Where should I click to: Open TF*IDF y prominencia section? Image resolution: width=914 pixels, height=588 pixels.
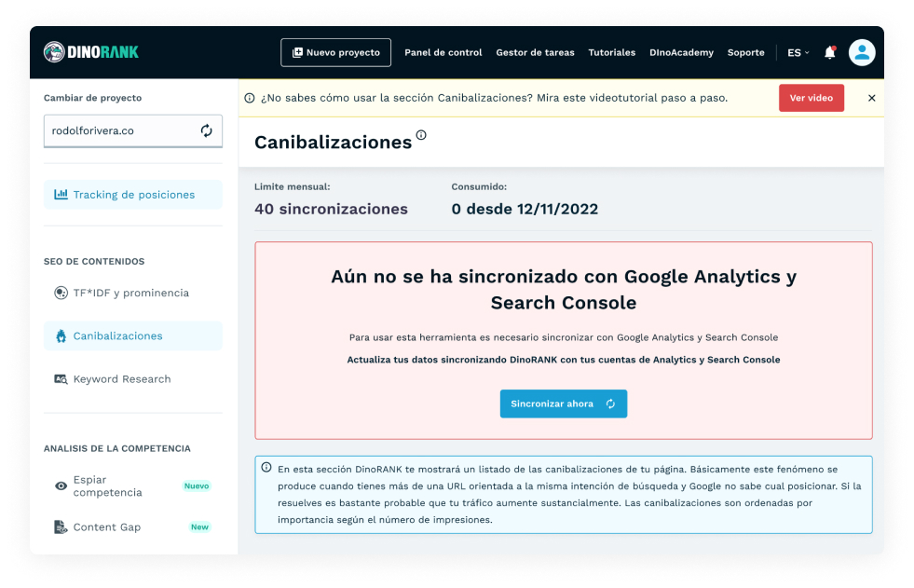(x=133, y=293)
